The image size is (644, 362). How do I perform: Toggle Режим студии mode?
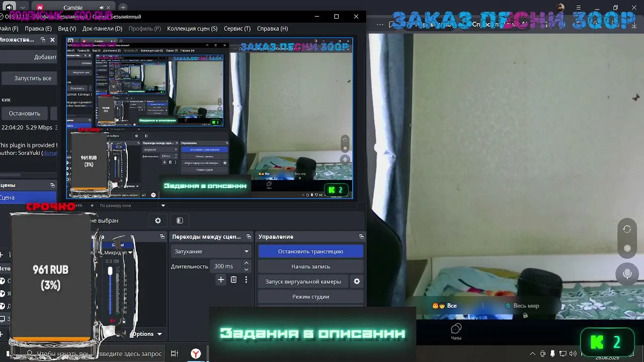(310, 297)
